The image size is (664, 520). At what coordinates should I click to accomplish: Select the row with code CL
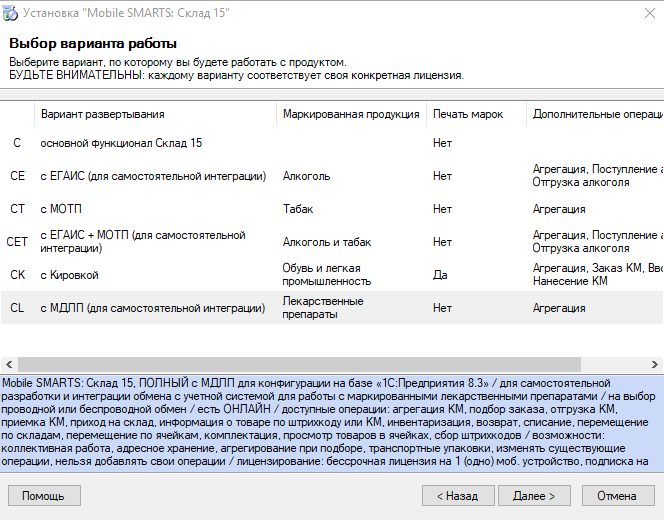pyautogui.click(x=332, y=308)
